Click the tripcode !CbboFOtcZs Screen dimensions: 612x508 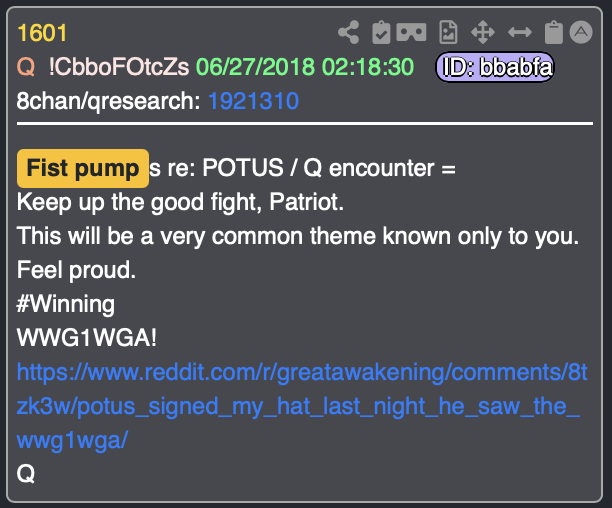(x=119, y=67)
